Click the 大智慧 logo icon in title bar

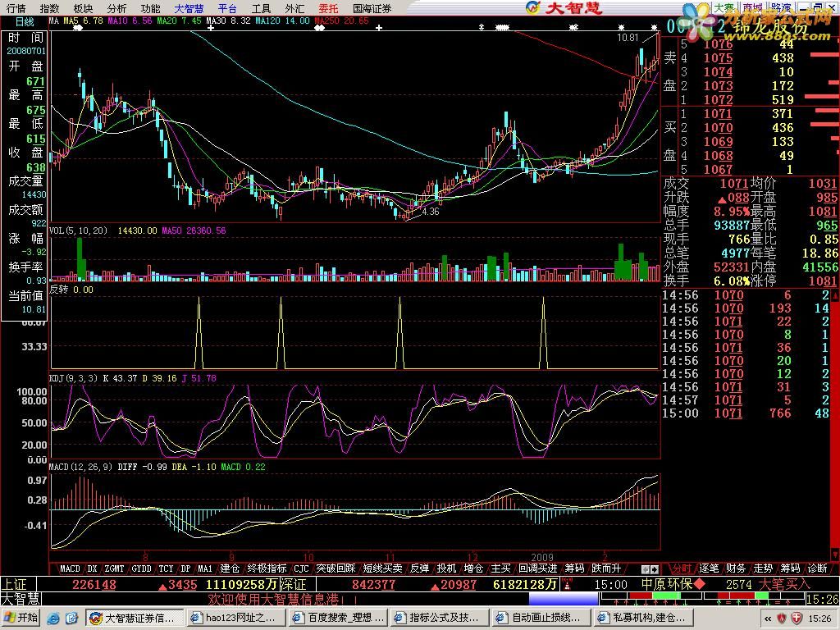click(x=533, y=7)
